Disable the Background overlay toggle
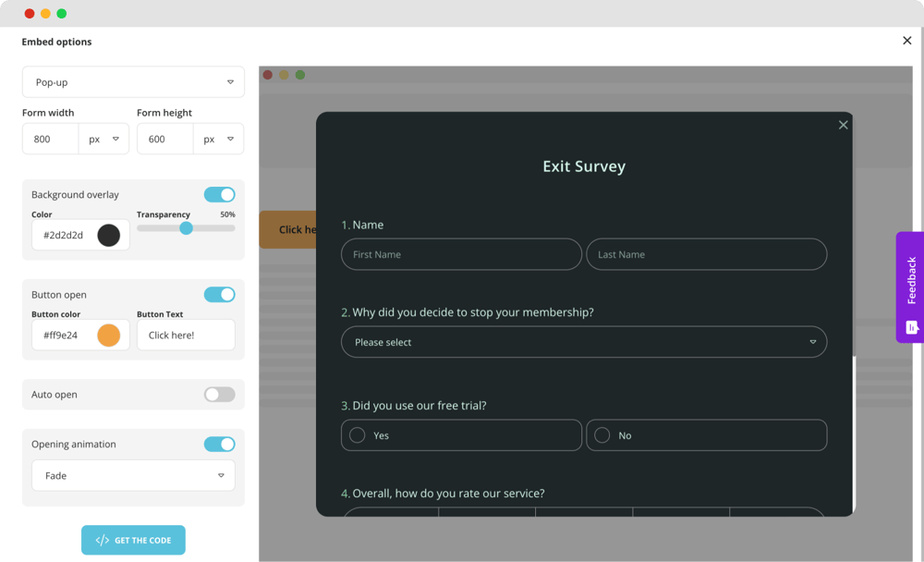The image size is (924, 562). 219,194
